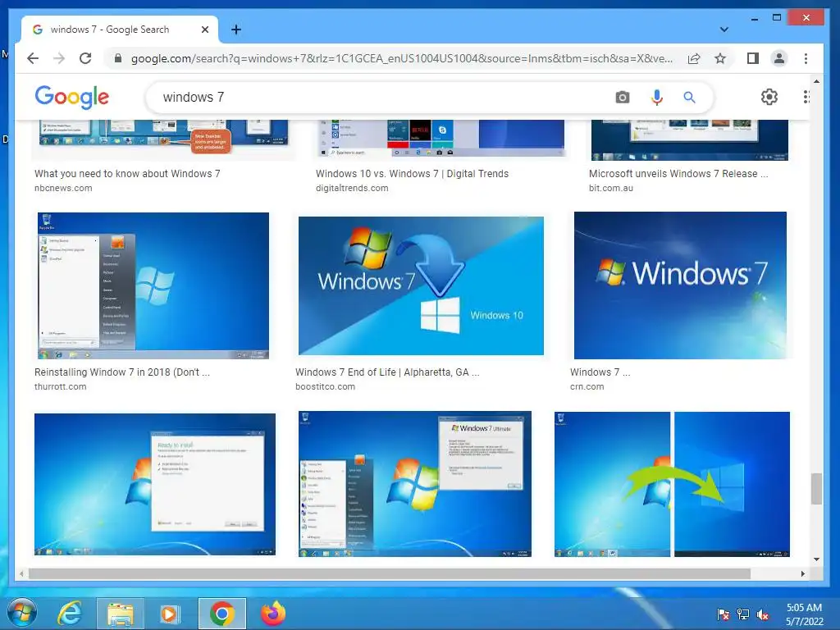This screenshot has height=630, width=840.
Task: Open green arrow split-desktop thumbnail
Action: pyautogui.click(x=673, y=484)
